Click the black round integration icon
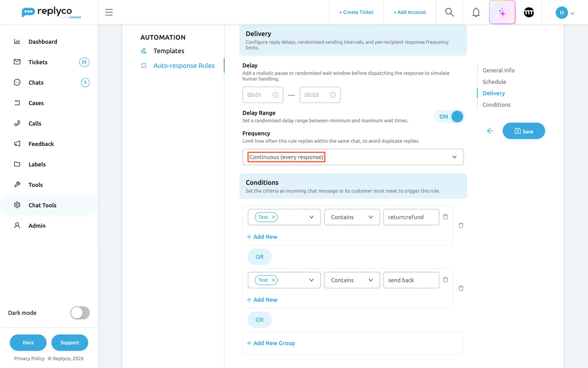 click(x=529, y=12)
